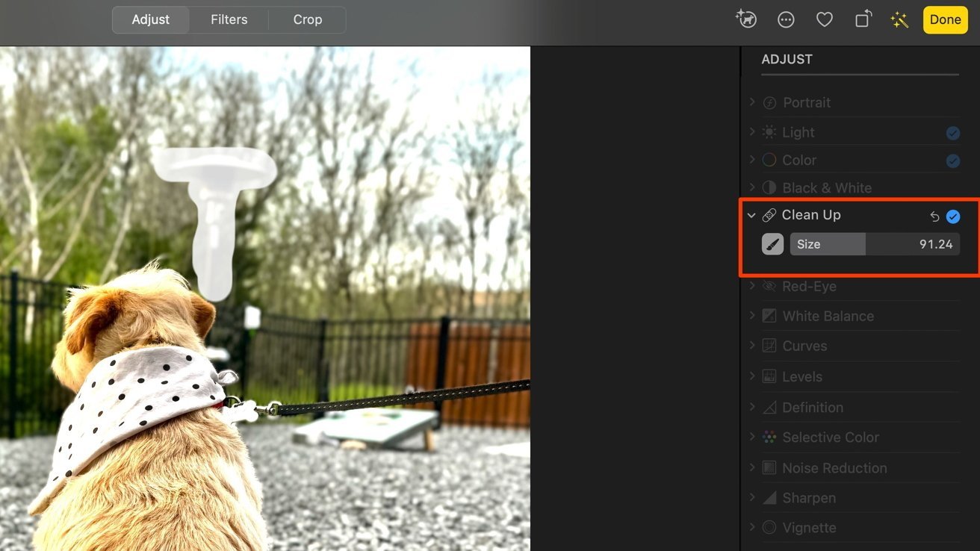Image resolution: width=980 pixels, height=551 pixels.
Task: Click the auto-enhance magic wand icon
Action: click(899, 20)
